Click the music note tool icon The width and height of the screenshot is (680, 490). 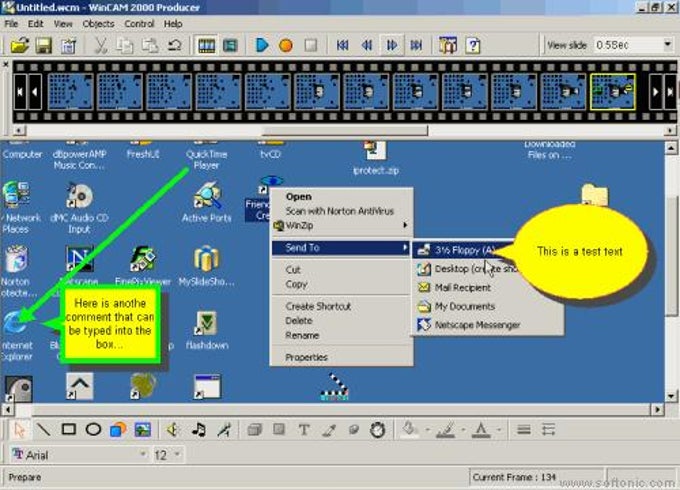tap(199, 430)
